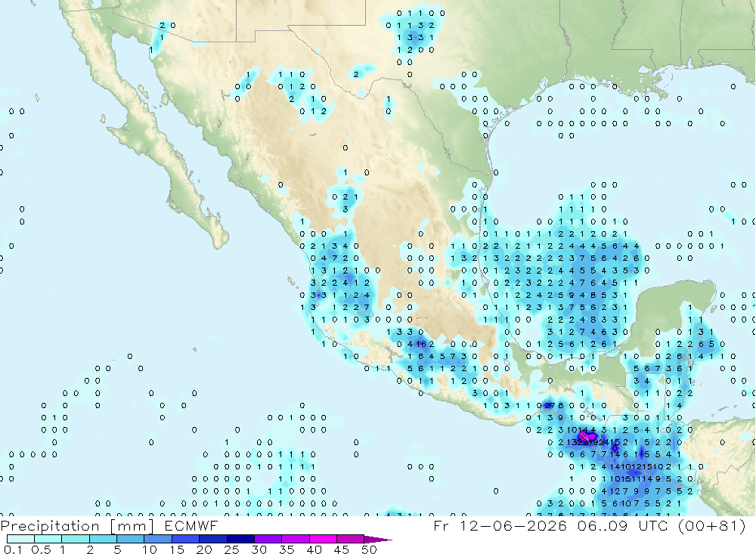Click the 0.5–1 mm legend color box

[x=48, y=539]
